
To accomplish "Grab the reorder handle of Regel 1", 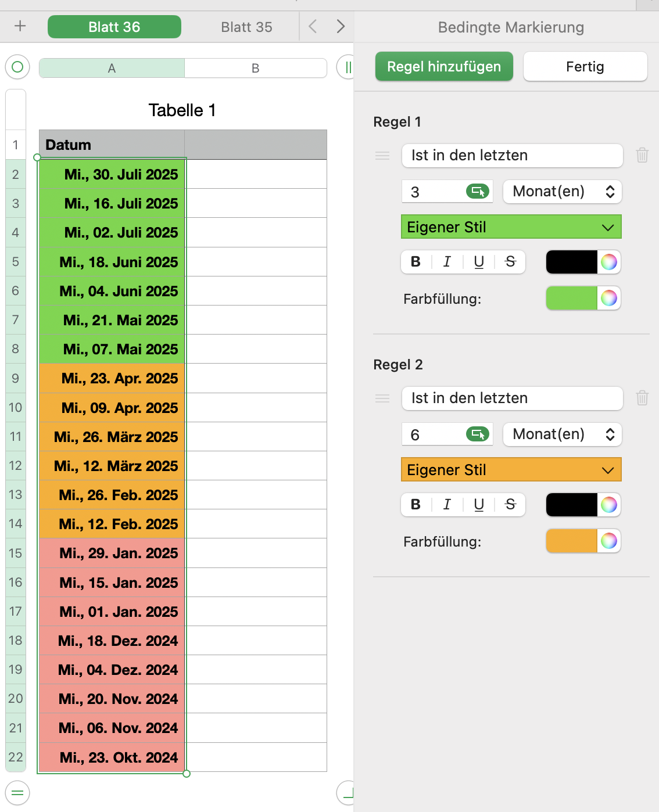I will tap(382, 156).
